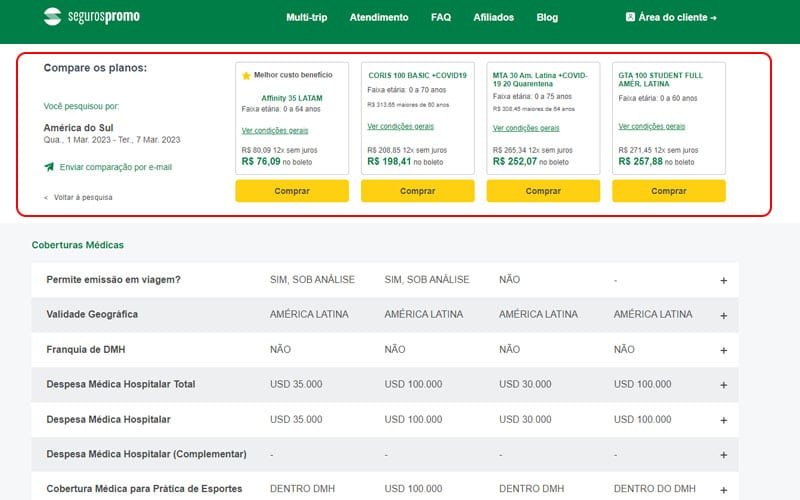Click Faixa etária: 0 a 64 anos text

(x=281, y=109)
